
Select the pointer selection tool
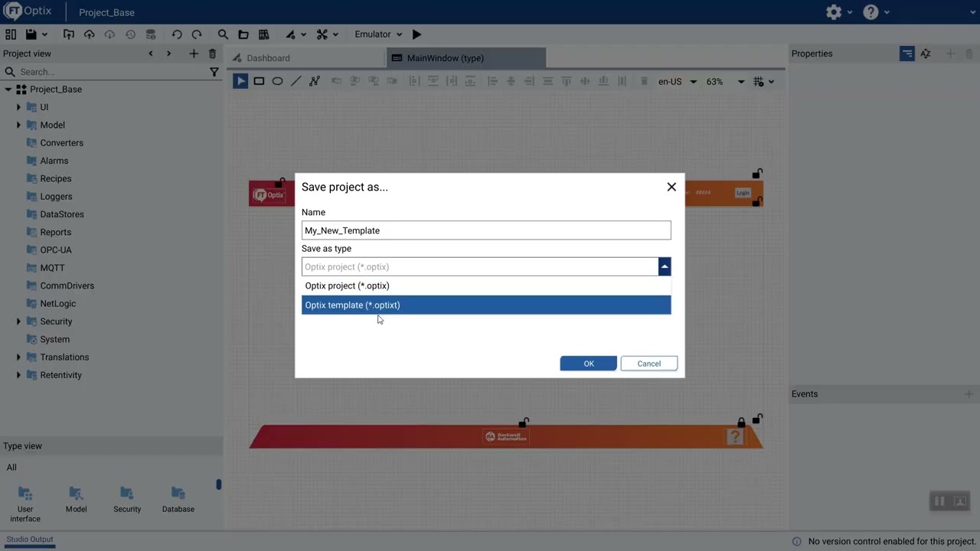(240, 81)
